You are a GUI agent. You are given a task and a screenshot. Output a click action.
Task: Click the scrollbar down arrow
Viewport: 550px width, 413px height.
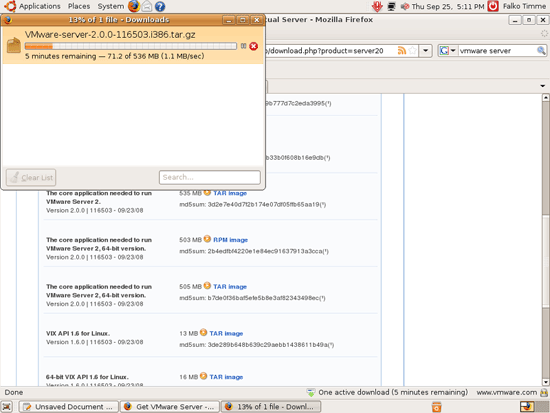545,382
